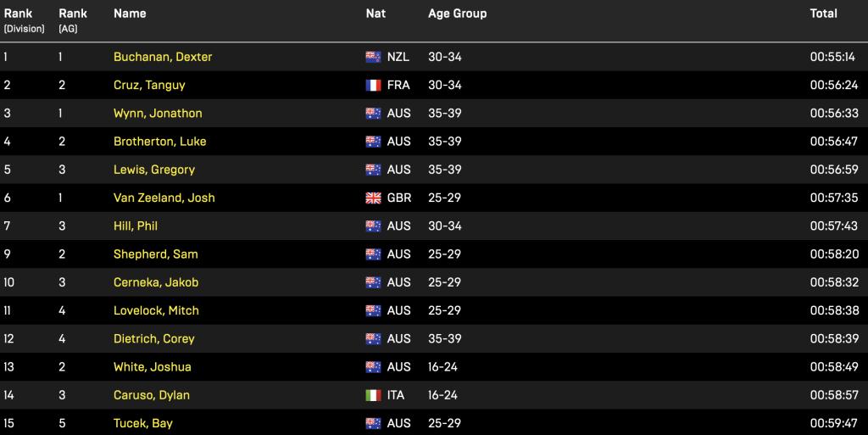Click the French flag next to FRA

[373, 86]
